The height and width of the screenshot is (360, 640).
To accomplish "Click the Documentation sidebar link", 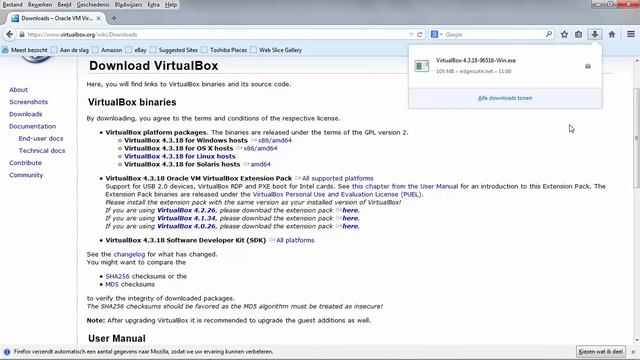I will pyautogui.click(x=33, y=127).
